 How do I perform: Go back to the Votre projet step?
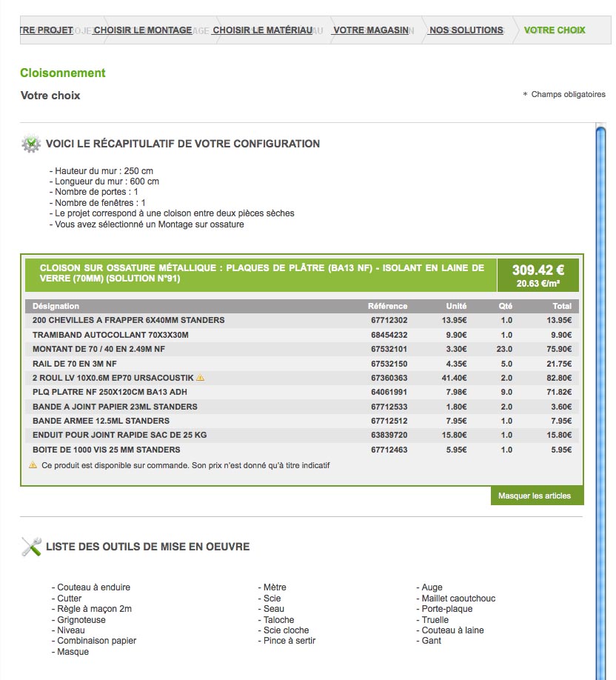coord(46,30)
